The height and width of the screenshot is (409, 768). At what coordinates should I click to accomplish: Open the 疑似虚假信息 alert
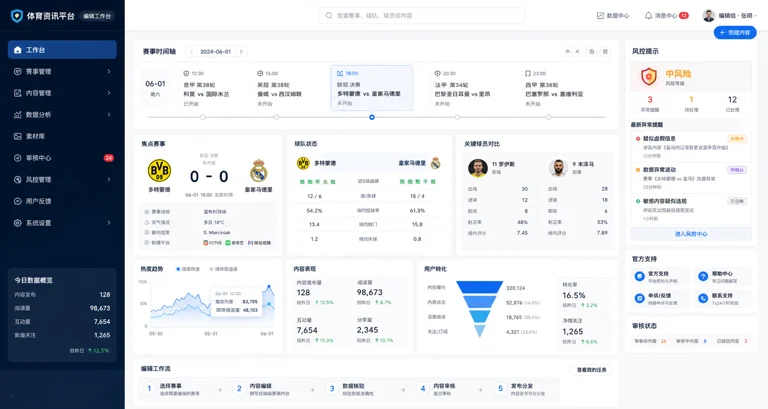pos(691,147)
